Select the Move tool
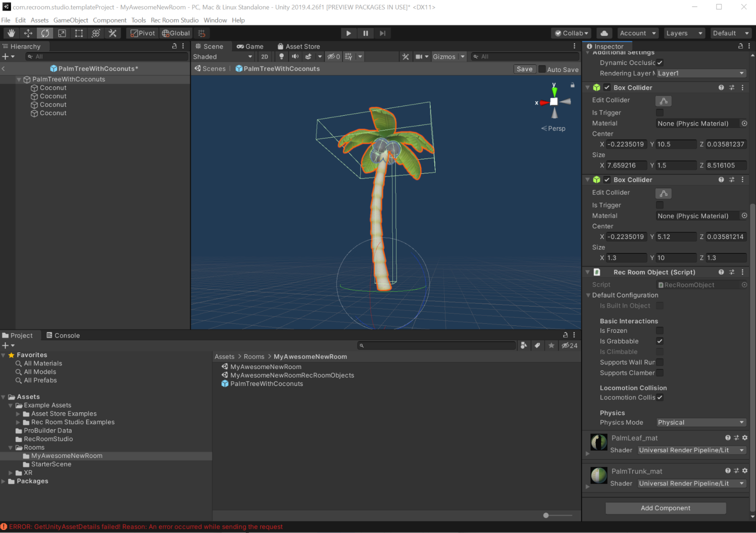Screen dimensions: 756x533 (28, 33)
